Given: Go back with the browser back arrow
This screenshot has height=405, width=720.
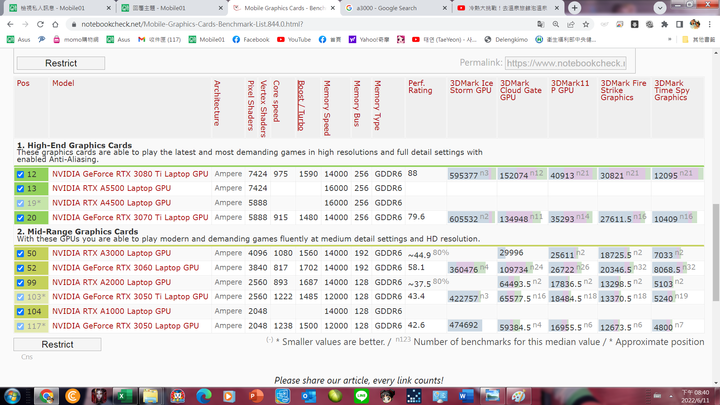Looking at the screenshot, I should tap(10, 24).
